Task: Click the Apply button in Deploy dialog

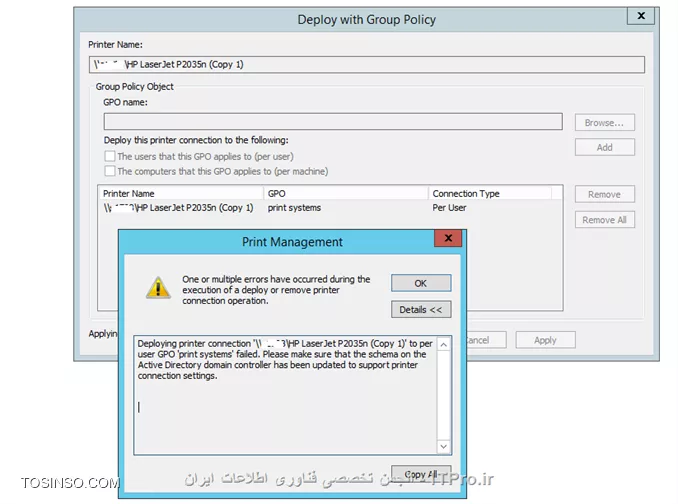Action: 545,340
